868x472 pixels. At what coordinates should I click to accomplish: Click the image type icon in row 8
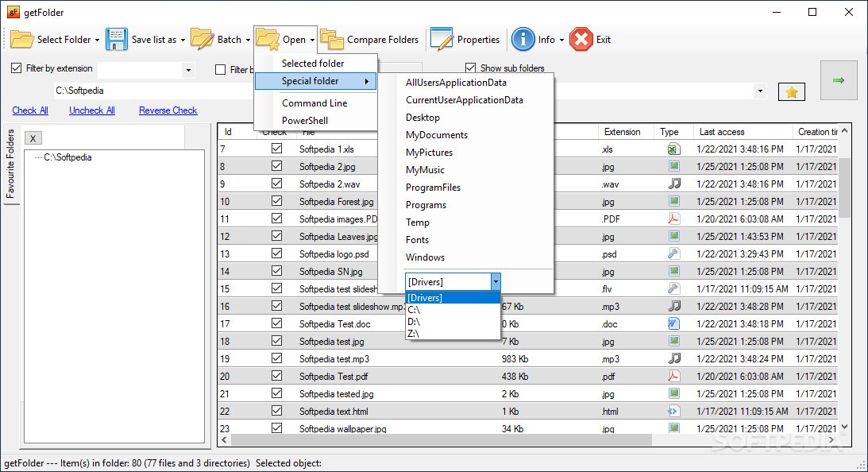673,166
